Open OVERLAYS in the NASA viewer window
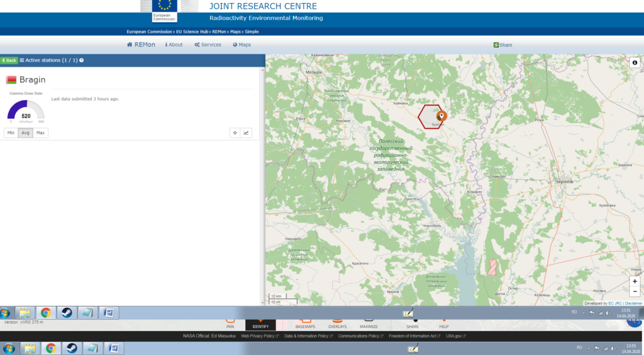The image size is (644, 355). coord(337,324)
